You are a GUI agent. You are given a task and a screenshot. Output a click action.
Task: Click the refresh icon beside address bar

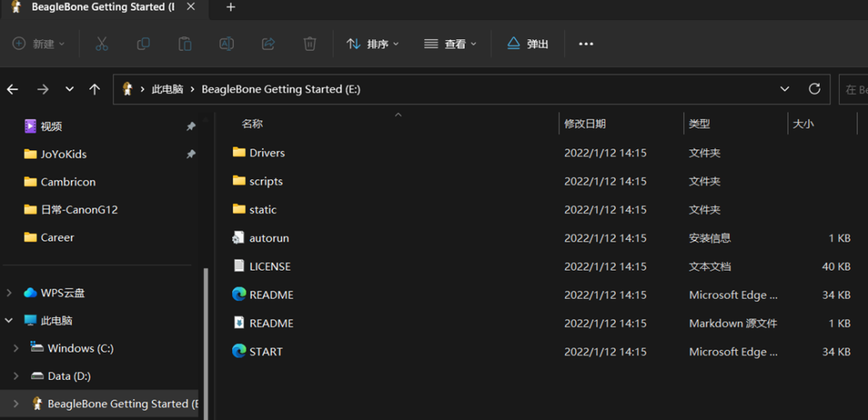(814, 88)
